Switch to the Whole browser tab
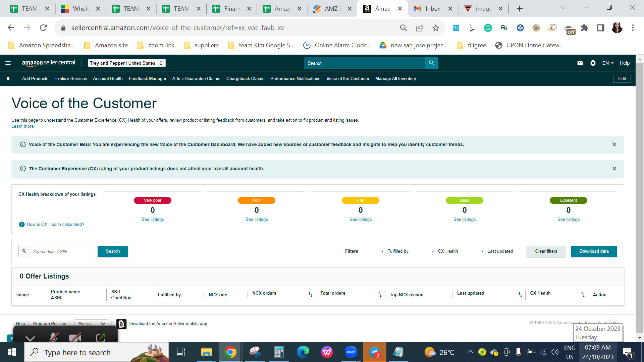Screen dimensions: 644x362 coord(80,9)
